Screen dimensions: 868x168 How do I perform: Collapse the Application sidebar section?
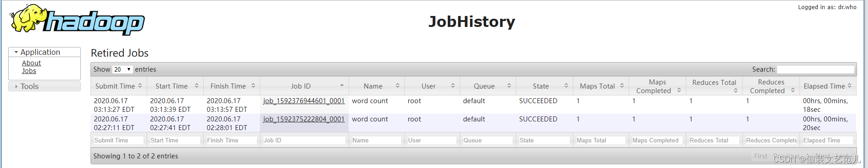pyautogui.click(x=44, y=52)
